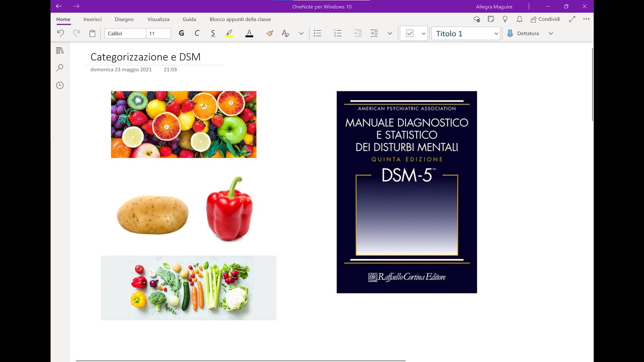Viewport: 644px width, 362px height.
Task: Open the more options ellipsis menu
Action: (x=586, y=19)
